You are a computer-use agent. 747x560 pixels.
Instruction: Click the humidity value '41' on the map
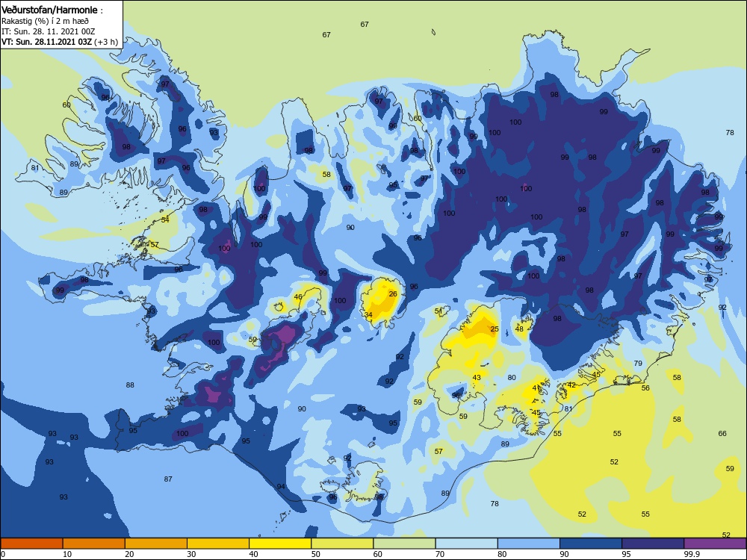536,388
